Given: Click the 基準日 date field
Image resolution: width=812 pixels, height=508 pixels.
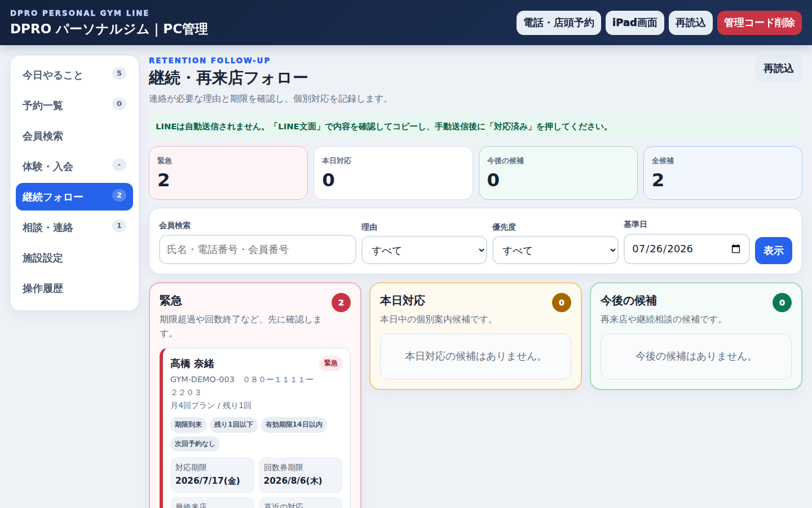Looking at the screenshot, I should pyautogui.click(x=686, y=249).
